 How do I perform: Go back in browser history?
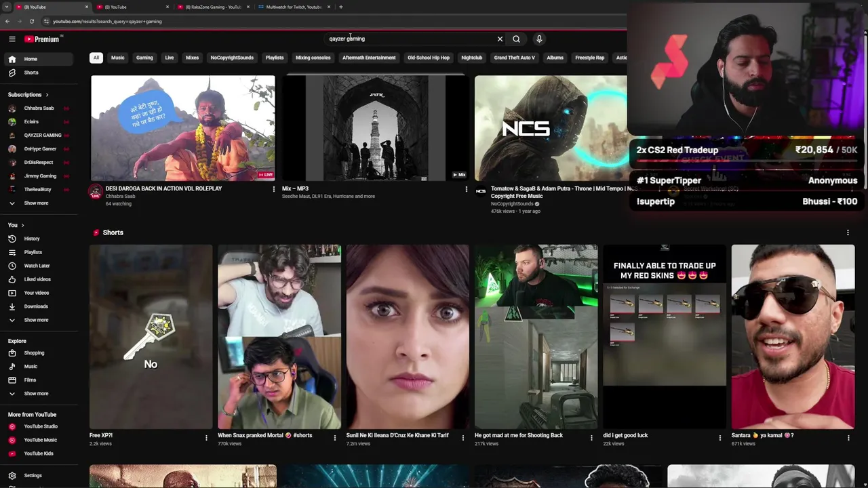tap(7, 21)
